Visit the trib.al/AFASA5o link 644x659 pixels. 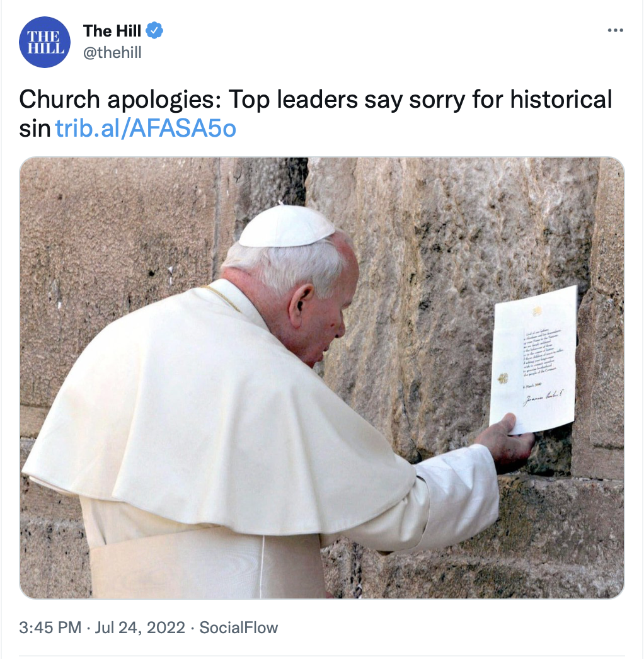click(x=146, y=128)
